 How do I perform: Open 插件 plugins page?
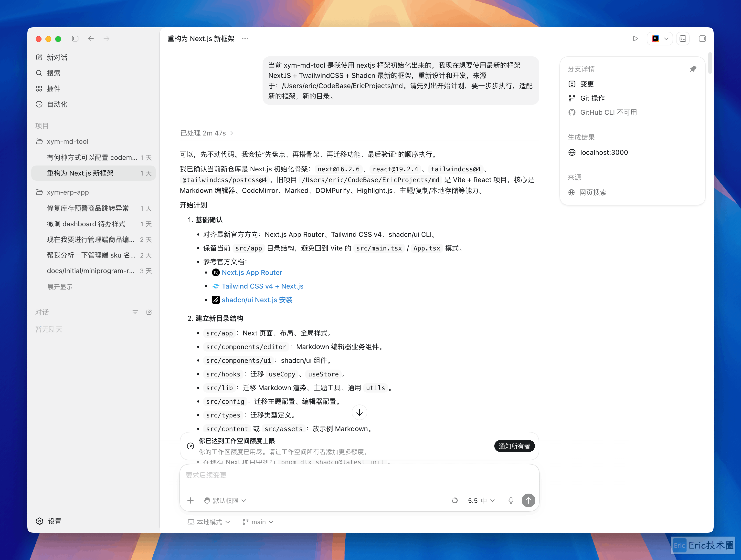tap(93, 89)
